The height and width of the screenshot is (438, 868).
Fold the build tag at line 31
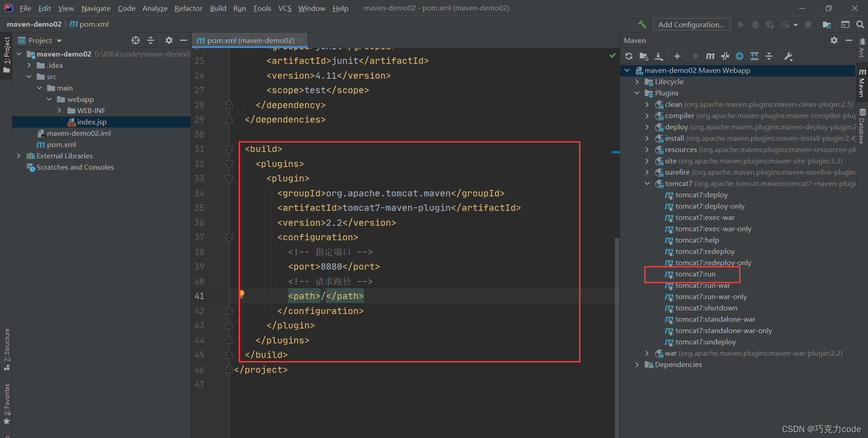(x=229, y=149)
